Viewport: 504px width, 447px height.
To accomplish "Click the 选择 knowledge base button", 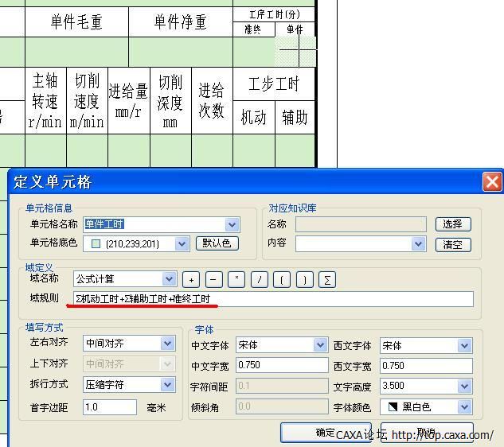I will pyautogui.click(x=453, y=224).
